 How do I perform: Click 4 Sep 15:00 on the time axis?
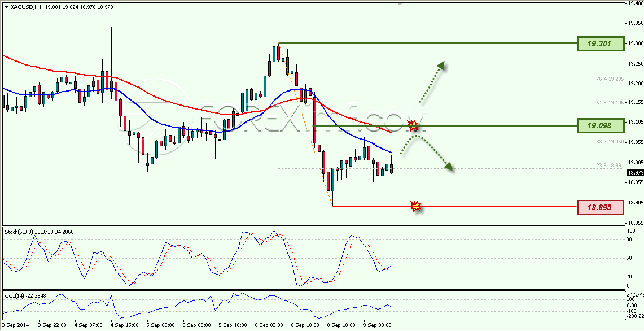(125, 325)
